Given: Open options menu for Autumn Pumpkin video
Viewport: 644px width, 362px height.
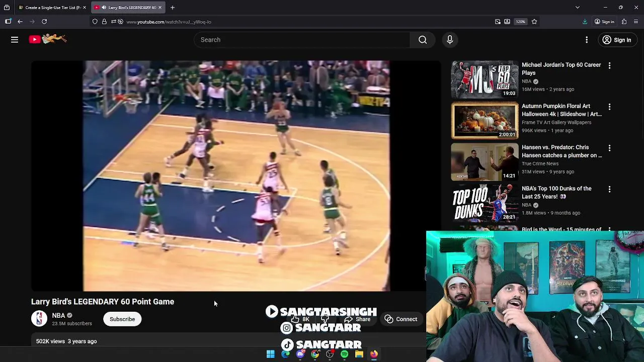Looking at the screenshot, I should click(609, 107).
